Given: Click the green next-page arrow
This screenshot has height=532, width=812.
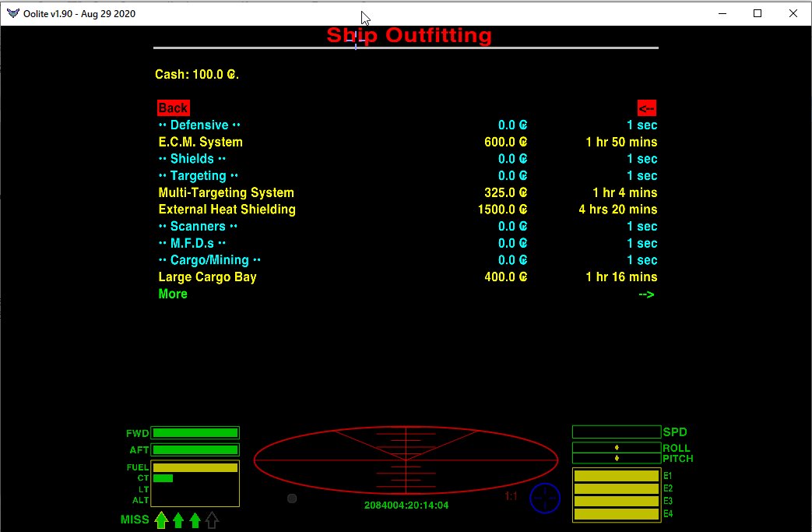Looking at the screenshot, I should [646, 294].
